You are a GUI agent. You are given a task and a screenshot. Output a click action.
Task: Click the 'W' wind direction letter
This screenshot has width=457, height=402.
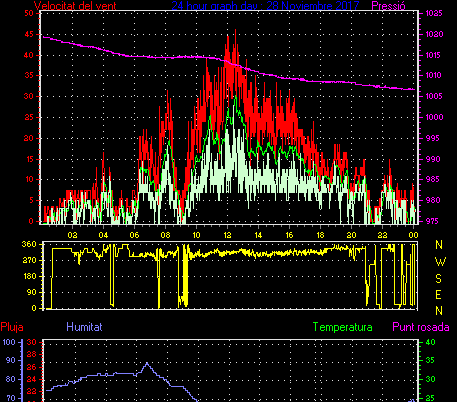click(440, 262)
